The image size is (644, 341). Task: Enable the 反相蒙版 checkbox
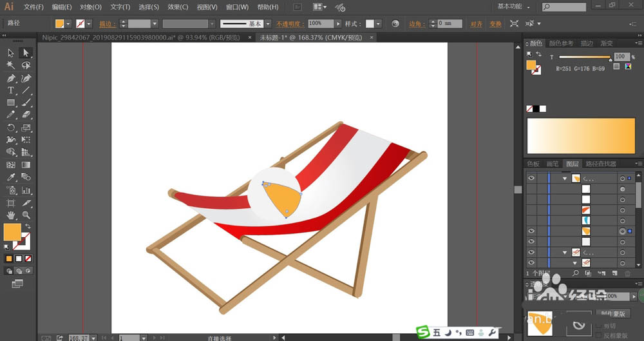tap(598, 336)
